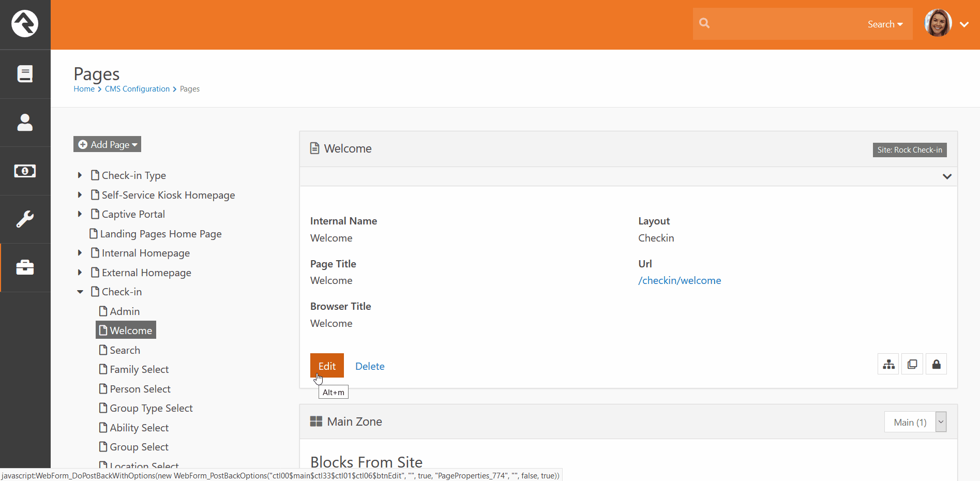Select Landing Pages Home Page
Image resolution: width=980 pixels, height=481 pixels.
pos(161,234)
